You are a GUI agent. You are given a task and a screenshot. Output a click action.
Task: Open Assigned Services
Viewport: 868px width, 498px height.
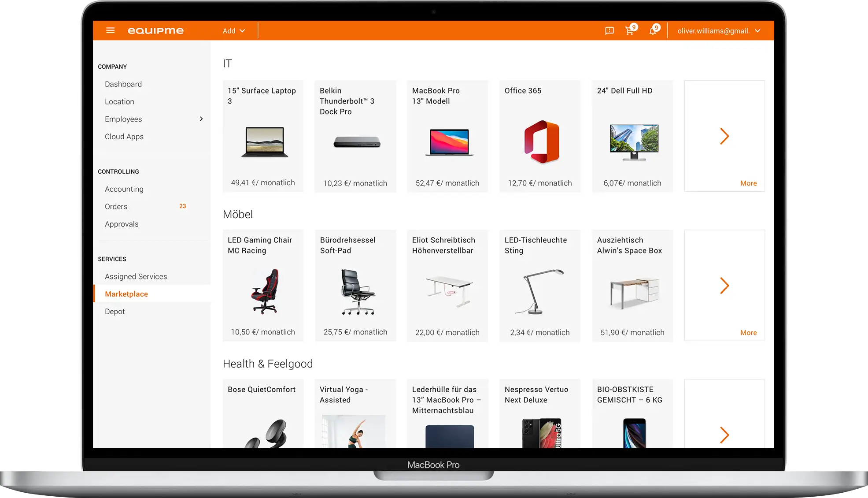pyautogui.click(x=136, y=277)
